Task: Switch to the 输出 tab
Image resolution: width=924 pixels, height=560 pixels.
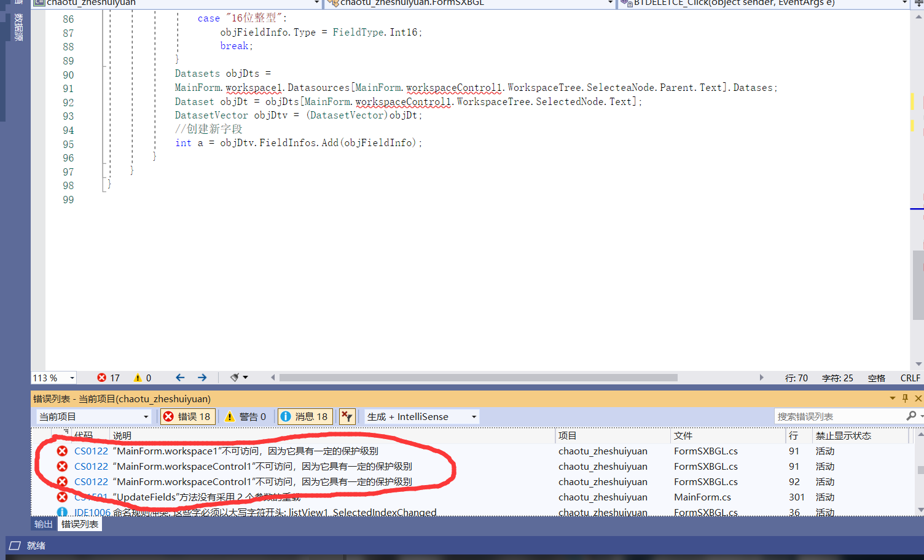Action: (x=44, y=524)
